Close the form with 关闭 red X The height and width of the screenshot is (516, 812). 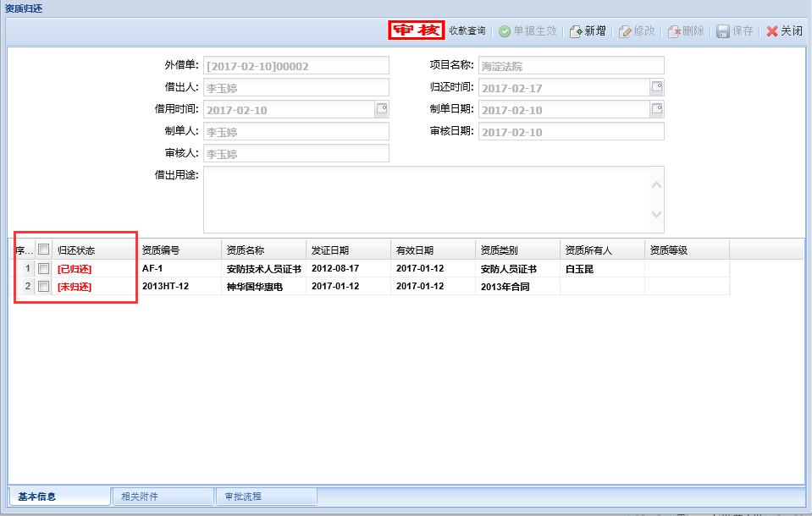click(x=772, y=31)
